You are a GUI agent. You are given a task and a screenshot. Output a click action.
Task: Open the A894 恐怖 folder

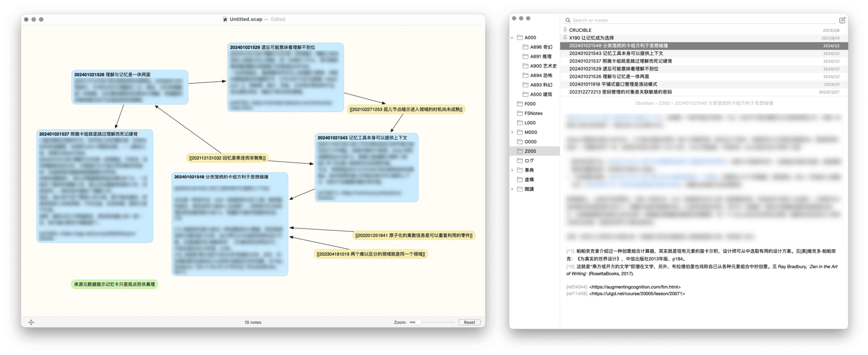540,75
